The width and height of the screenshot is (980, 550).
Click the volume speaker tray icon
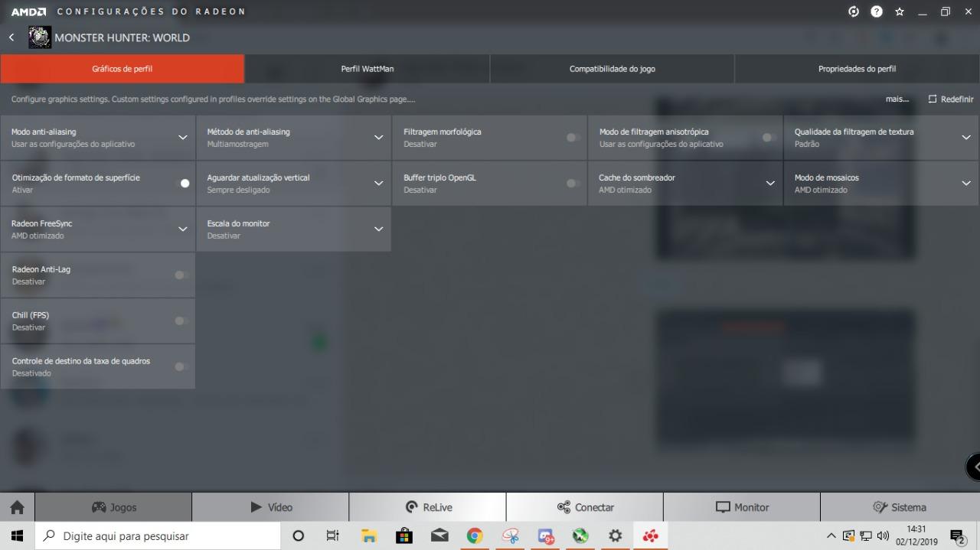pos(883,536)
